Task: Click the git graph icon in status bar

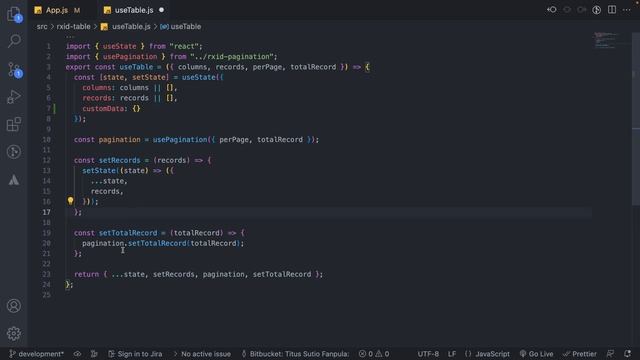Action: [x=94, y=354]
